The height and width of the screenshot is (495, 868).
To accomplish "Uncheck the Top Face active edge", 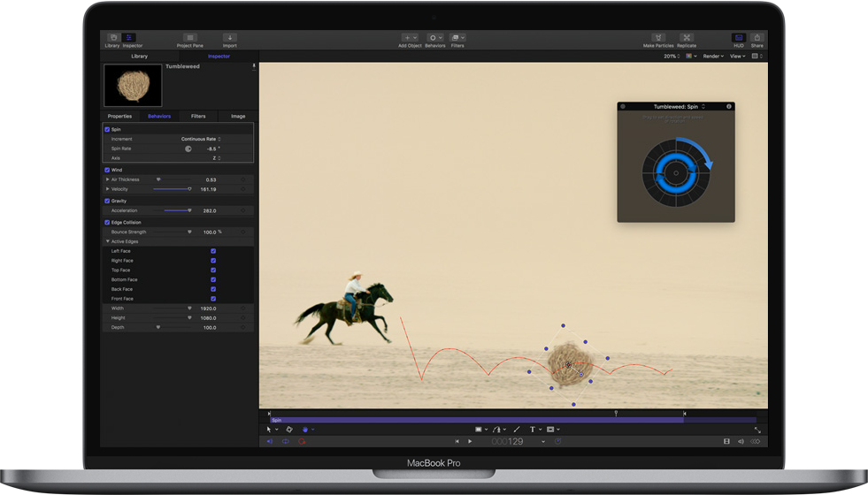I will coord(213,270).
